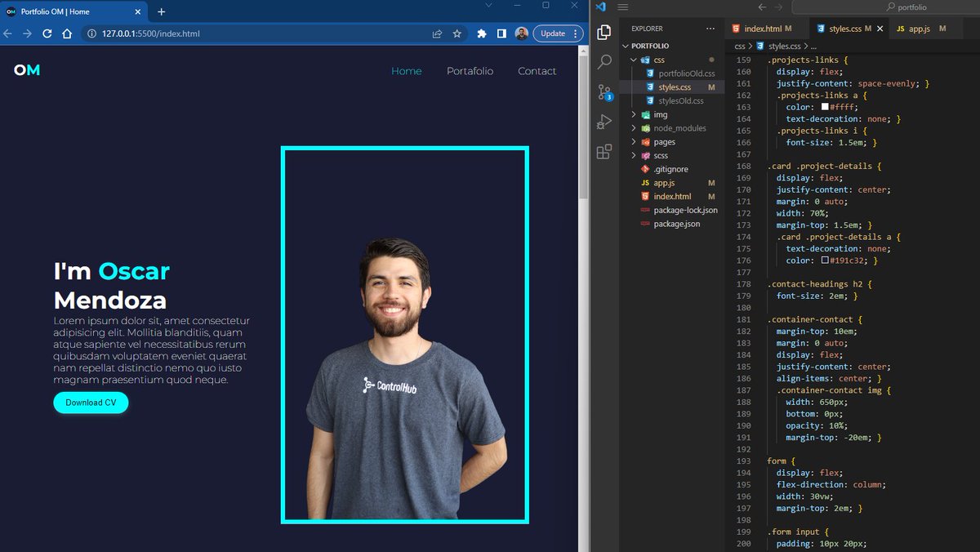Screen dimensions: 980x552
Task: Open Source Control view with 3 changes
Action: coord(604,92)
